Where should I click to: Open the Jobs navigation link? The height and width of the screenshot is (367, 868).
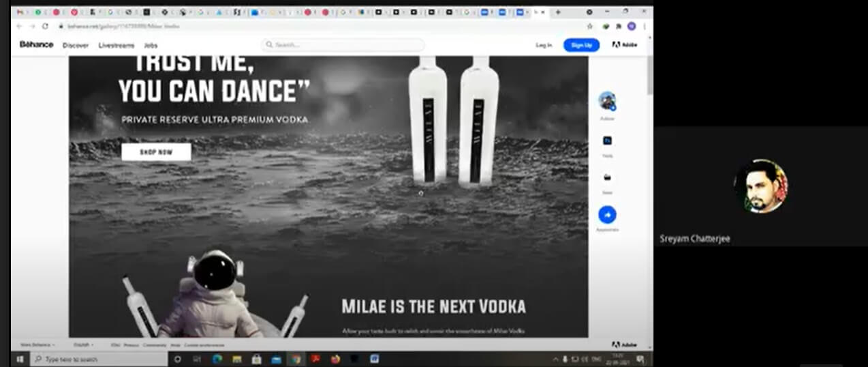(x=151, y=46)
